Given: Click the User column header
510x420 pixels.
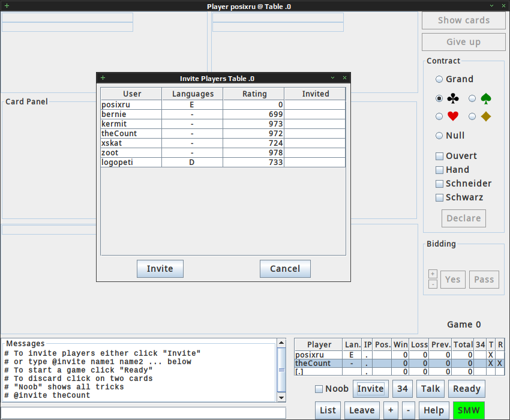Looking at the screenshot, I should [131, 94].
